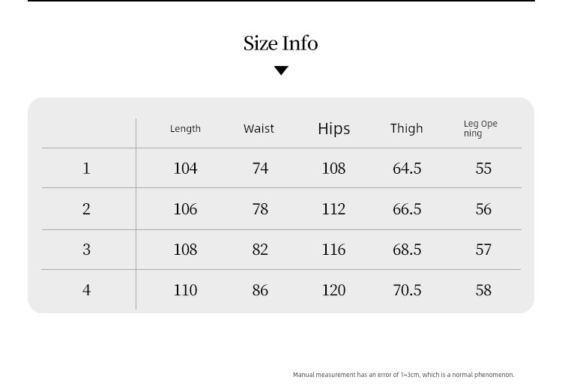Click the 70.5 thigh value
562x392 pixels.
coord(407,290)
